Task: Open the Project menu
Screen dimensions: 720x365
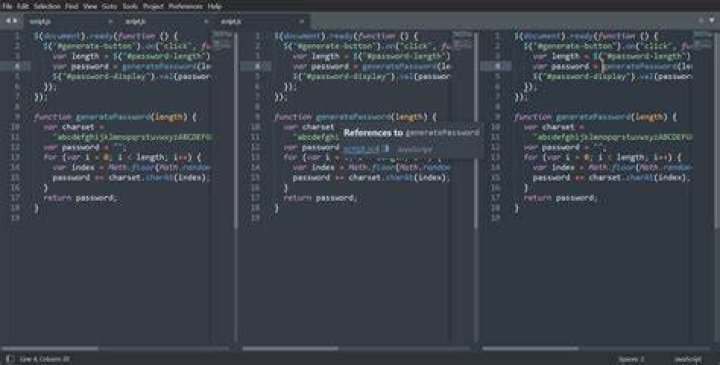Action: 153,6
